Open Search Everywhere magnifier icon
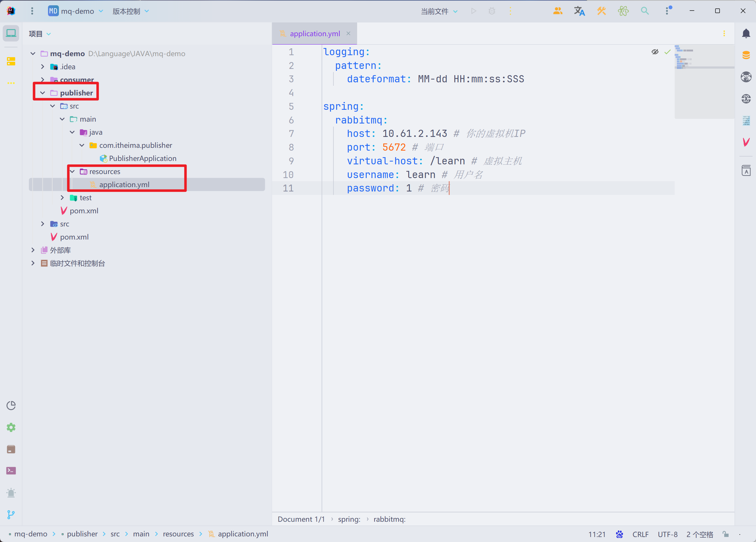The width and height of the screenshot is (756, 542). pyautogui.click(x=645, y=11)
